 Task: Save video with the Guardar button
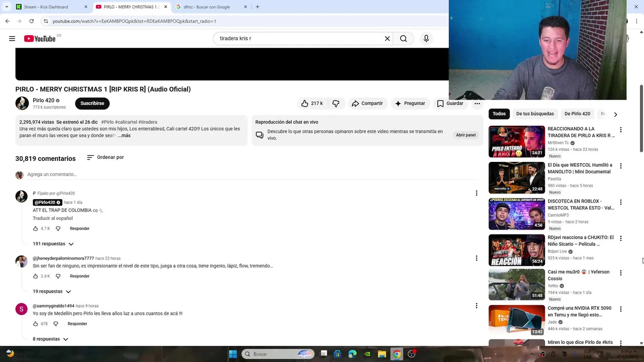[450, 103]
